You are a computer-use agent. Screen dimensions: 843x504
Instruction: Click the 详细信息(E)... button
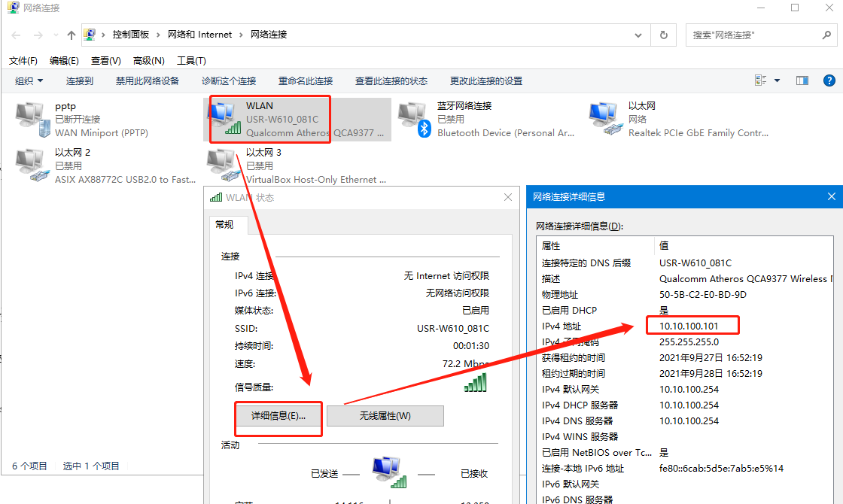[x=278, y=416]
